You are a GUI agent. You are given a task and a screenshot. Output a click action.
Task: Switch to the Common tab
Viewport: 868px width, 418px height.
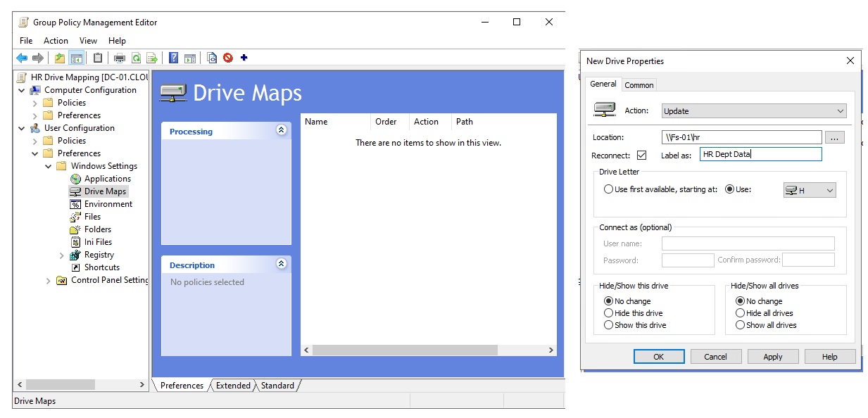[x=639, y=84]
